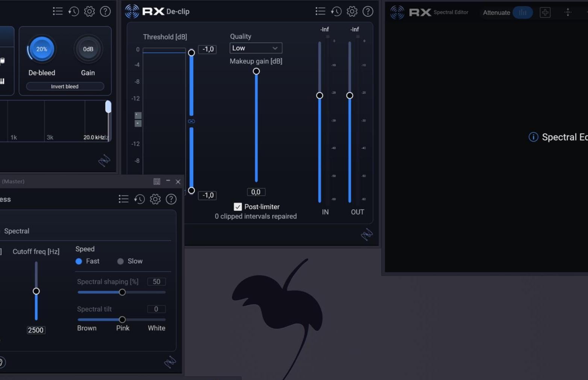
Task: Toggle the Attenuate switch in Spectral Editor
Action: pyautogui.click(x=523, y=12)
